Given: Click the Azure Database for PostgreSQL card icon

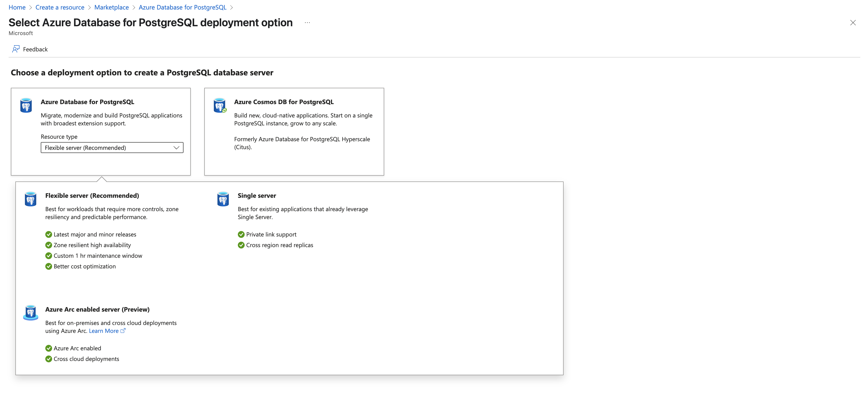Looking at the screenshot, I should tap(26, 105).
